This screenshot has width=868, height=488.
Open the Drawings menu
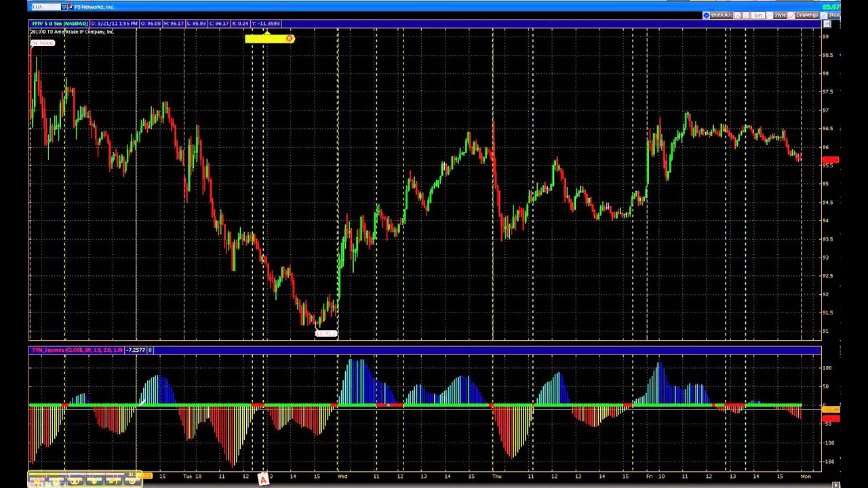pyautogui.click(x=806, y=15)
